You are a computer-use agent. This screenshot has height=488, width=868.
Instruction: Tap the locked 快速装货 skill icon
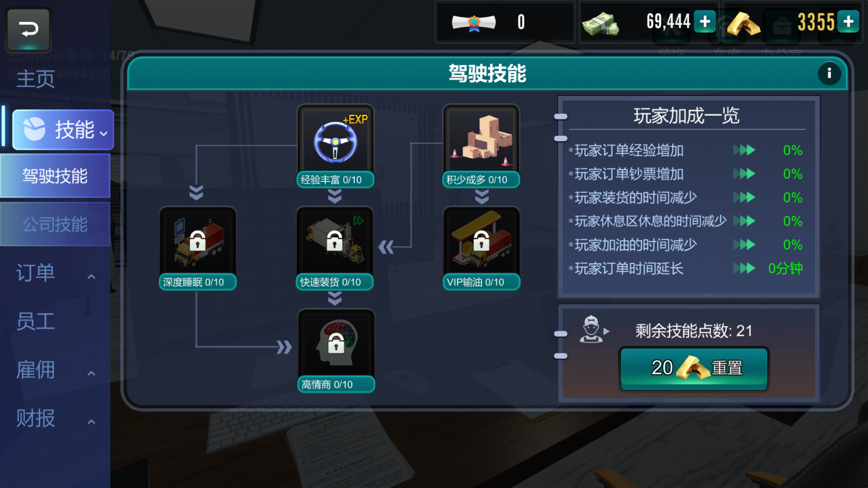pyautogui.click(x=335, y=242)
